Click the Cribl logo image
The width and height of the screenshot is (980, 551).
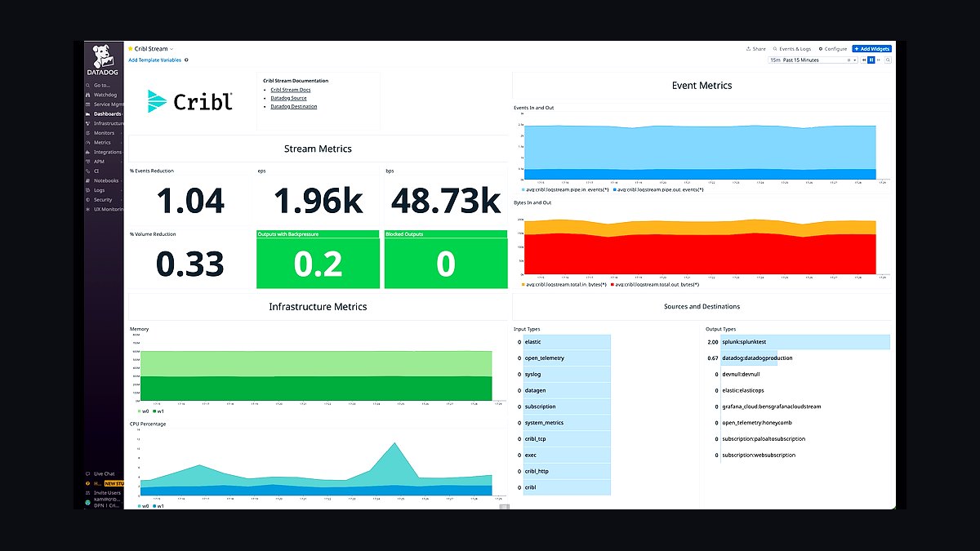[x=190, y=100]
